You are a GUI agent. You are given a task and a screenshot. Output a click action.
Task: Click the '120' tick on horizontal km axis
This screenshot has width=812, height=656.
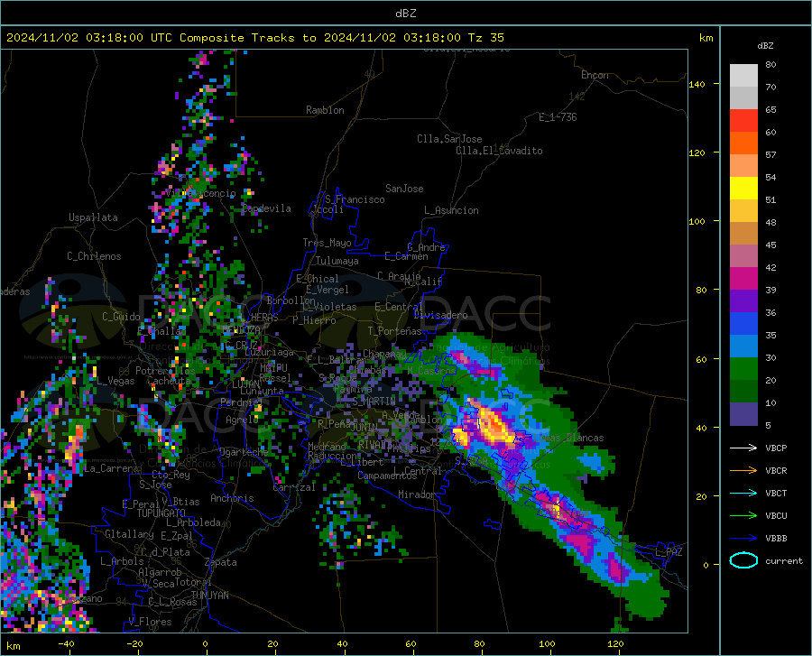point(615,643)
